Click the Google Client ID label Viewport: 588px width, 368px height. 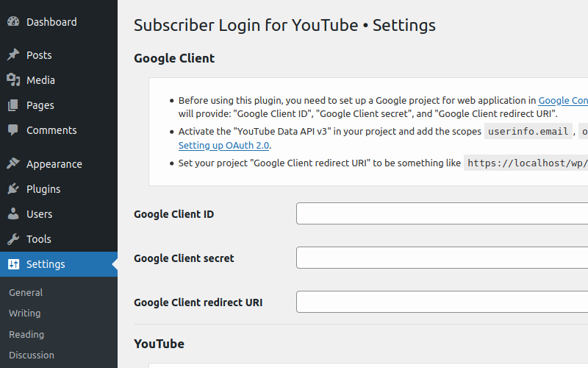(x=173, y=214)
